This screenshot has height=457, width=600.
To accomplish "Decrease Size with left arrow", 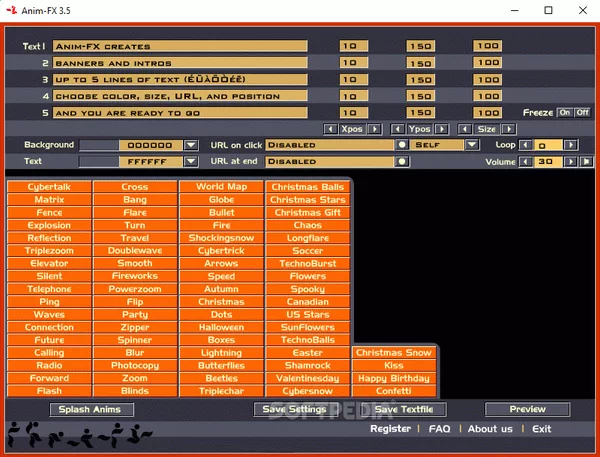I will pyautogui.click(x=465, y=129).
